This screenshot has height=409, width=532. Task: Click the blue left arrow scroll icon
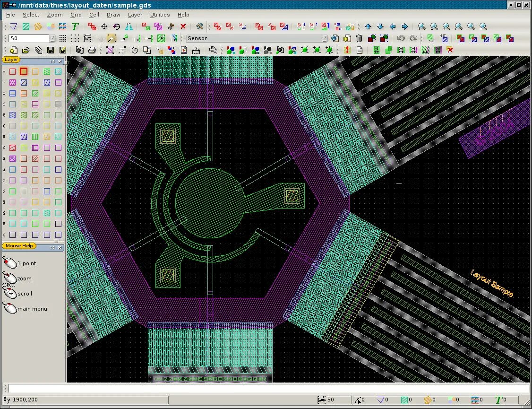[393, 26]
